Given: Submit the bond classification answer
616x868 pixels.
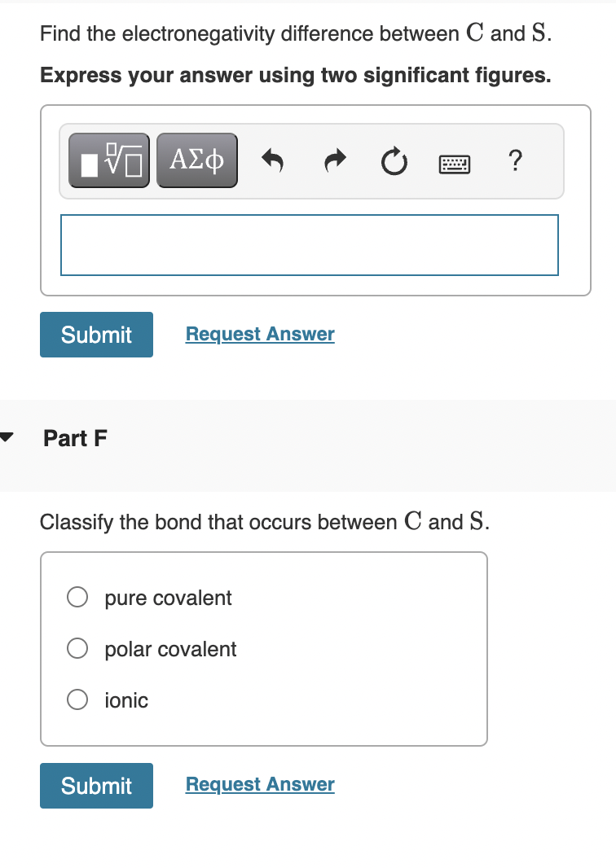Looking at the screenshot, I should point(96,785).
